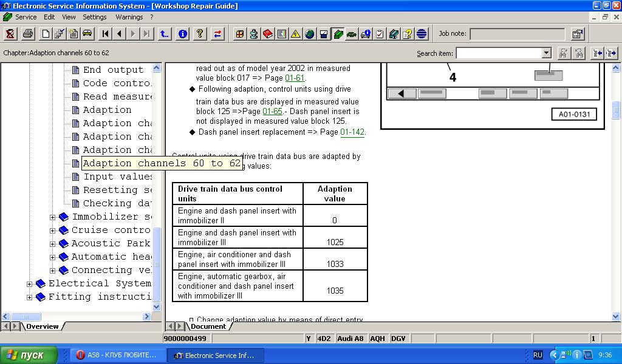The height and width of the screenshot is (364, 622).
Task: Switch to the Overview tab
Action: 42,326
